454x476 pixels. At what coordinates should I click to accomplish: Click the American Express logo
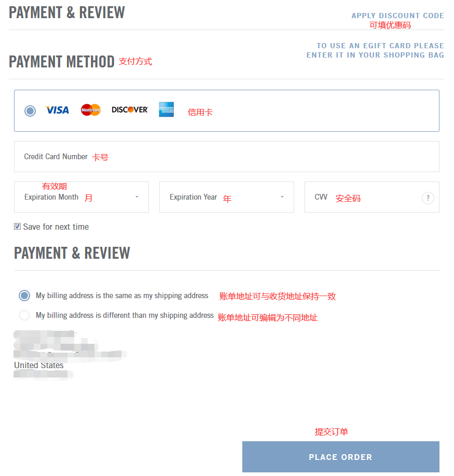[167, 109]
